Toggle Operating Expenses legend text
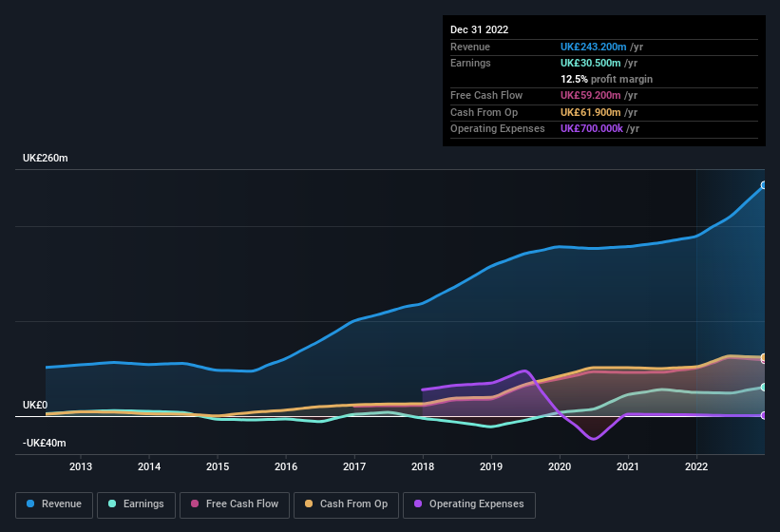Screen dimensions: 780x532 [x=476, y=504]
